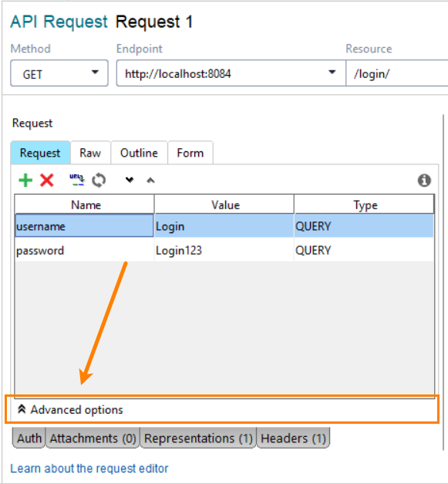Screen dimensions: 448x484
Task: Open the Learn about the request editor link
Action: coord(89,469)
